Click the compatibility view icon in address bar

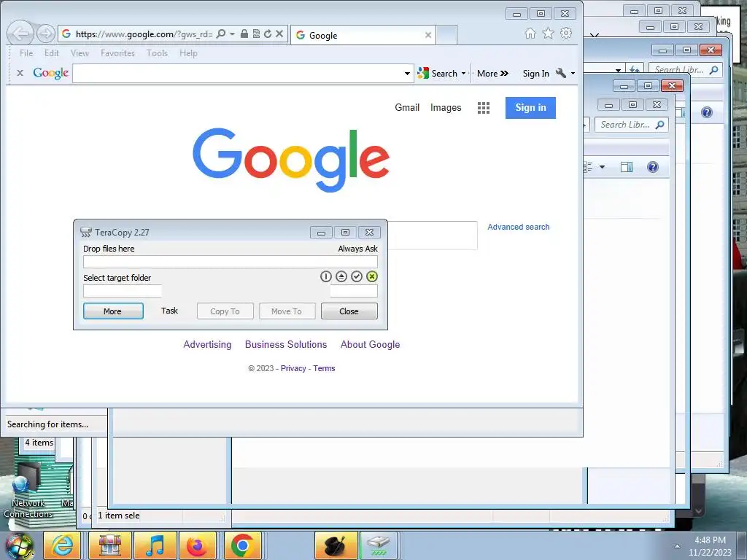256,34
